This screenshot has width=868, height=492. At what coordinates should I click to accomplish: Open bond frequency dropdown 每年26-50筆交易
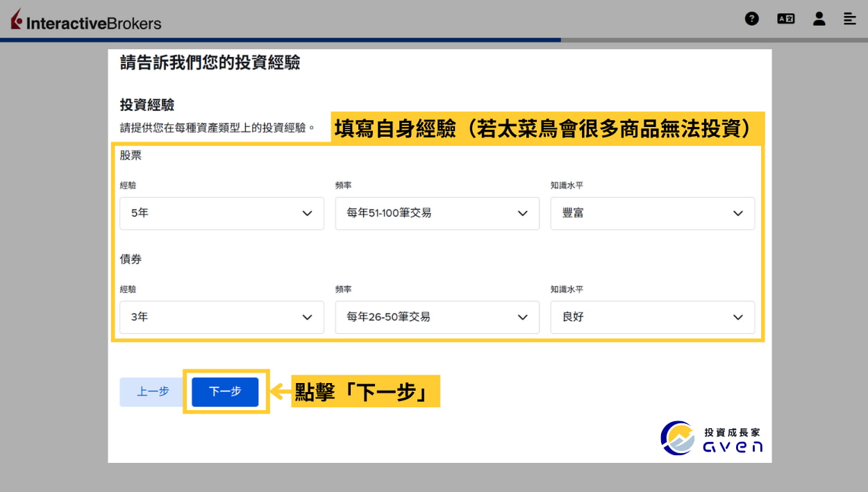(x=437, y=316)
